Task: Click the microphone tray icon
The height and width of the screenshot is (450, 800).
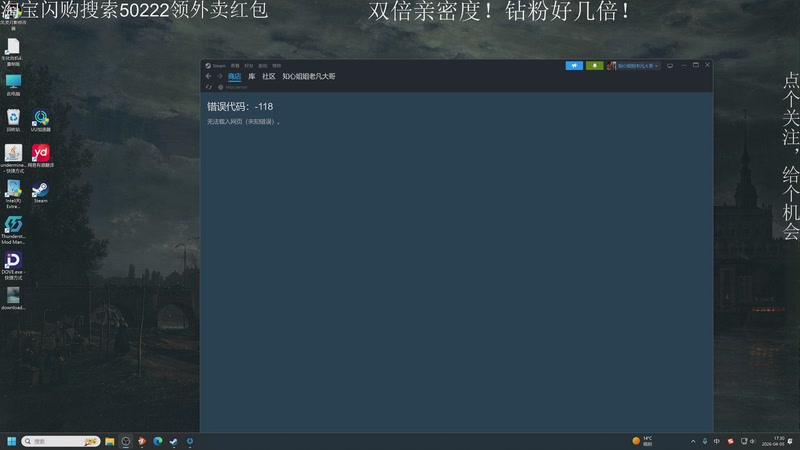Action: pyautogui.click(x=705, y=441)
